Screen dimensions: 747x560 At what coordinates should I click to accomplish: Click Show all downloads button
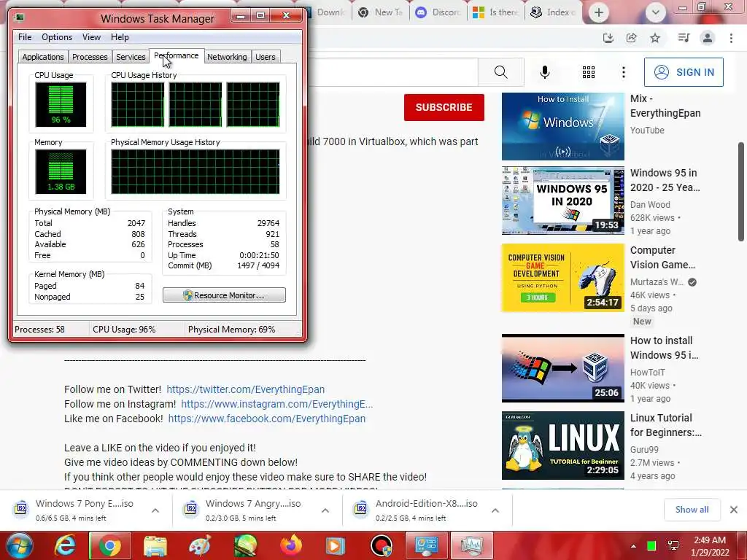pos(692,510)
